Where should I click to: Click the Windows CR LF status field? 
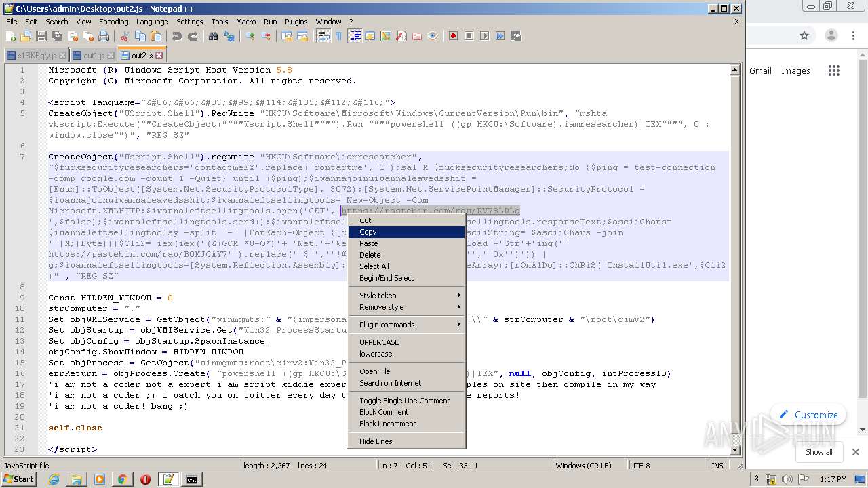(589, 466)
